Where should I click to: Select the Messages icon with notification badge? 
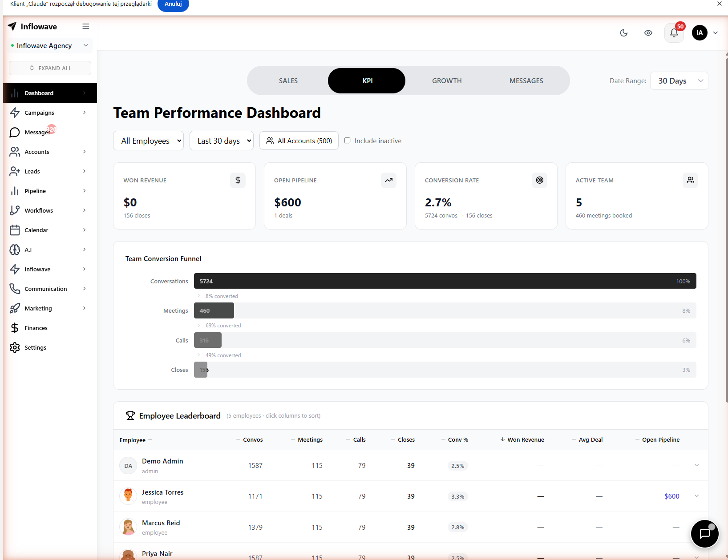coord(15,132)
